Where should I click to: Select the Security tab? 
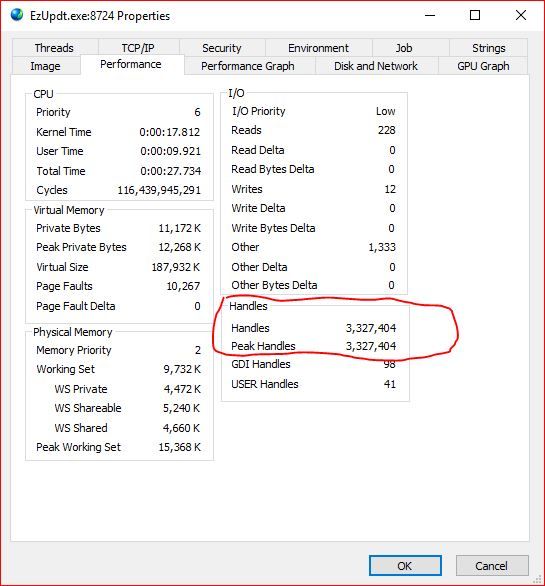coord(222,48)
